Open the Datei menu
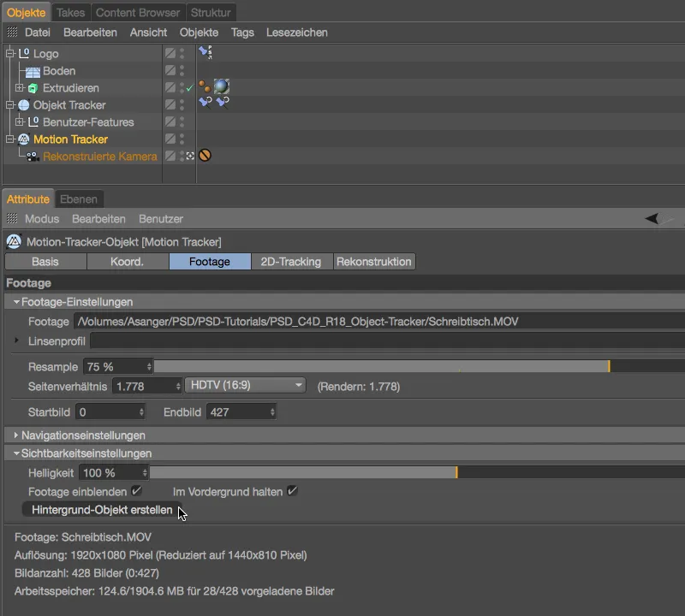This screenshot has height=616, width=685. tap(38, 33)
